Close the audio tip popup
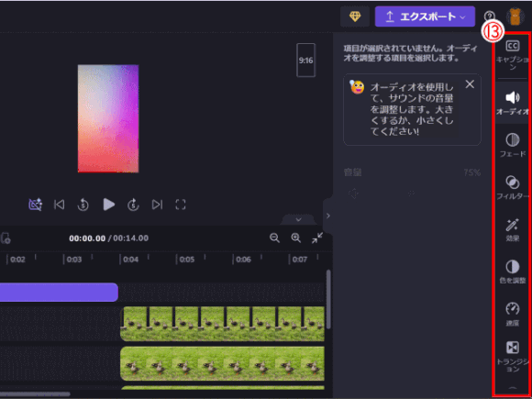The width and height of the screenshot is (532, 399). pos(470,84)
